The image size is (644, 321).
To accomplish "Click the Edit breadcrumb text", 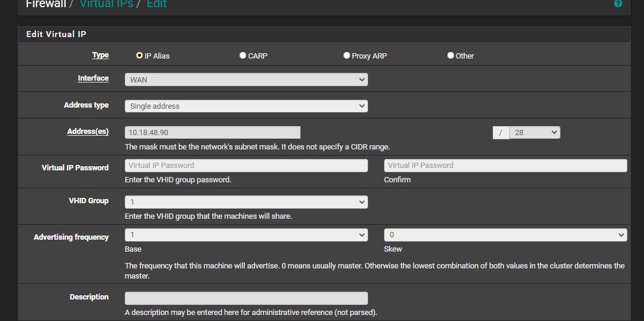I will pos(157,4).
